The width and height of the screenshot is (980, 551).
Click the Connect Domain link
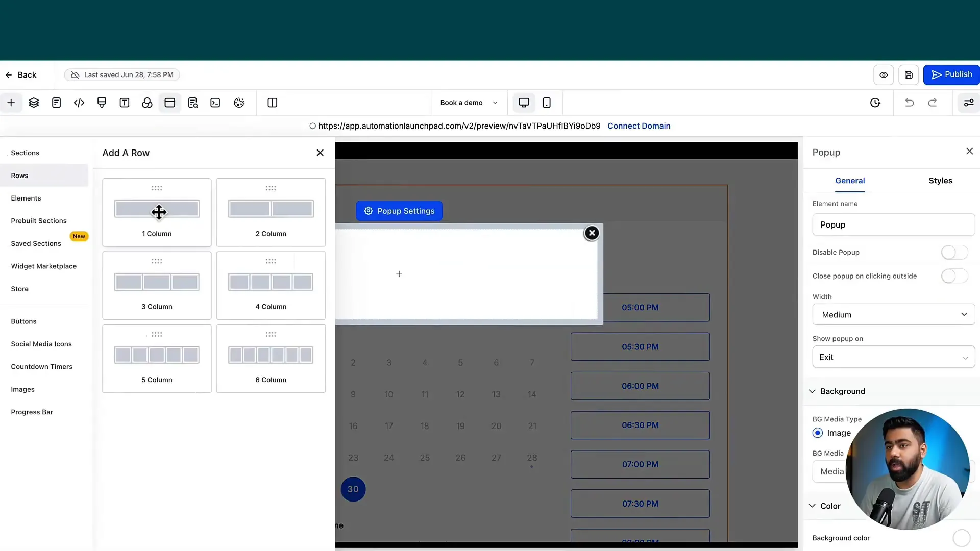pyautogui.click(x=639, y=126)
